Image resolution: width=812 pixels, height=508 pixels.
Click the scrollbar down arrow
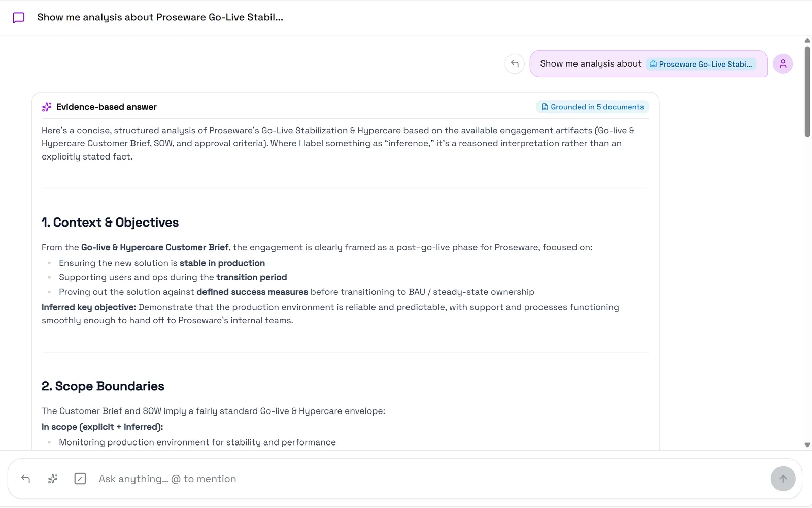807,445
